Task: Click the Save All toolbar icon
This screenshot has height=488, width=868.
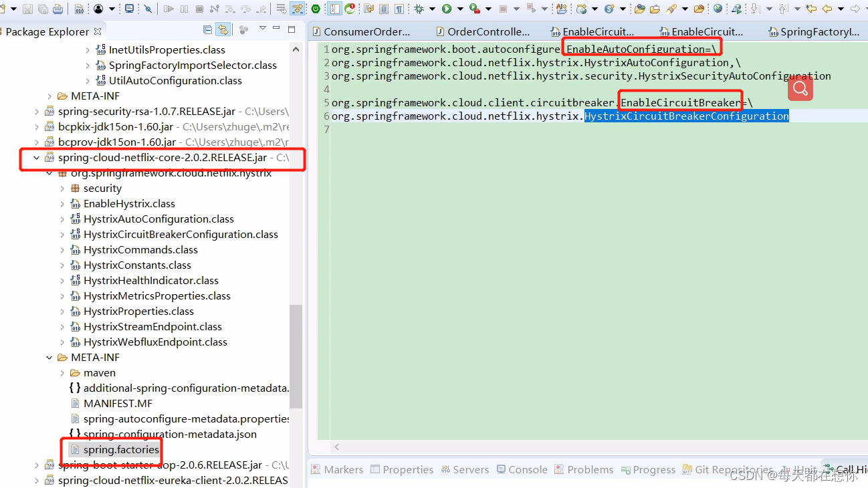Action: 43,9
